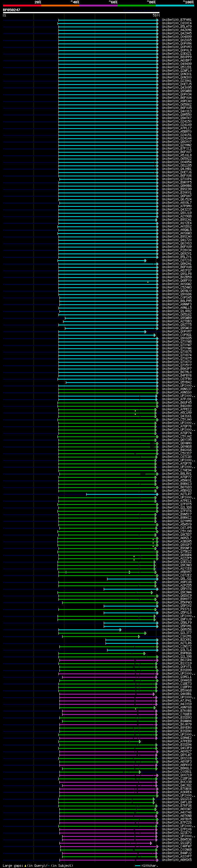197x868 pixels.
Task: Select hit label UniRef100_A9PCA0
Action: [x=176, y=101]
